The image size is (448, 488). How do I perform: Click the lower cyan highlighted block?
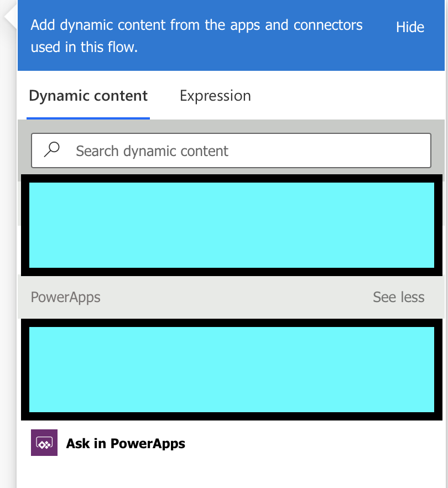231,370
